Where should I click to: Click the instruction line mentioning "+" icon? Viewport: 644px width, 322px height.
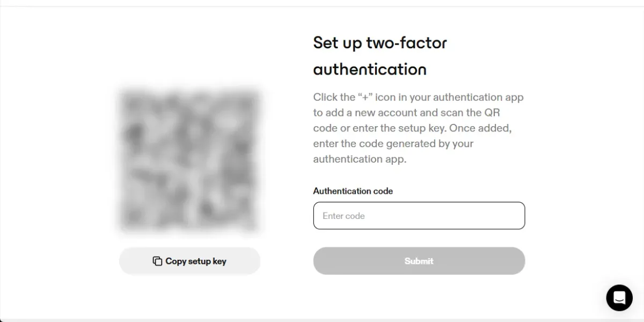419,97
